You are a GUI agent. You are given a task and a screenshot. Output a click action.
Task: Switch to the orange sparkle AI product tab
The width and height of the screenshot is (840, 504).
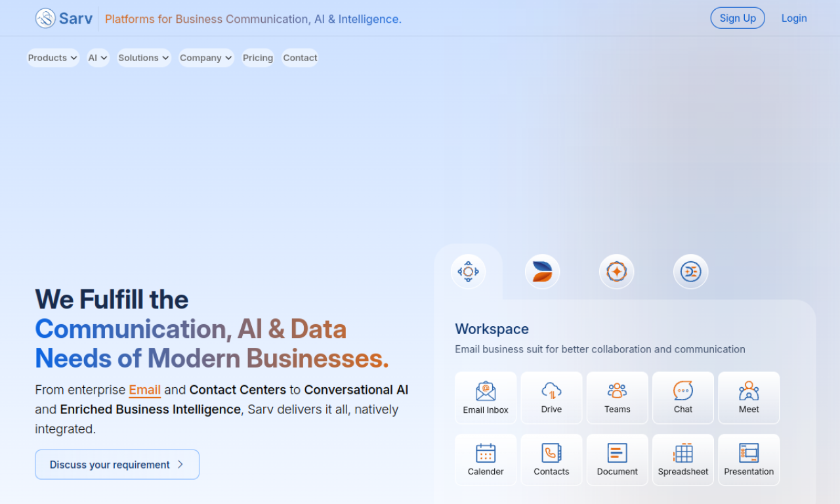pos(617,272)
